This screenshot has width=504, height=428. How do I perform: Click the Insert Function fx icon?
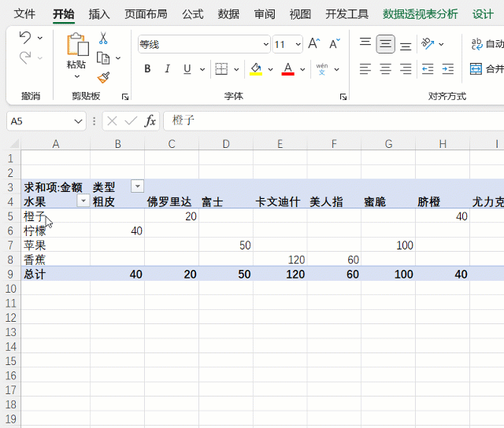point(150,121)
